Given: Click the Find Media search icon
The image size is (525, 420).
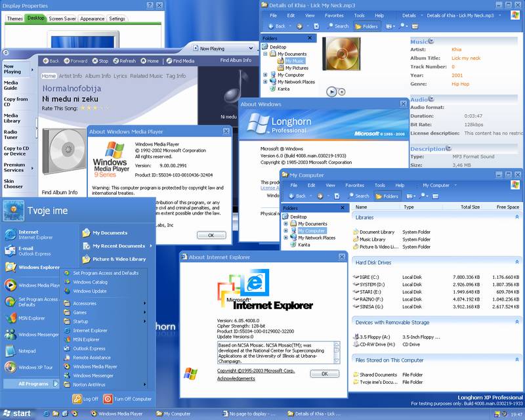Looking at the screenshot, I should pyautogui.click(x=168, y=61).
